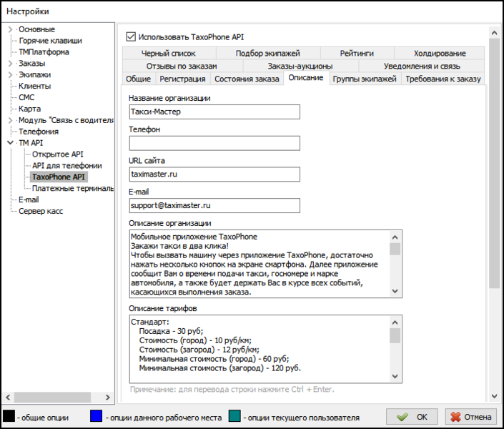
Task: Click the OK button
Action: click(x=412, y=416)
